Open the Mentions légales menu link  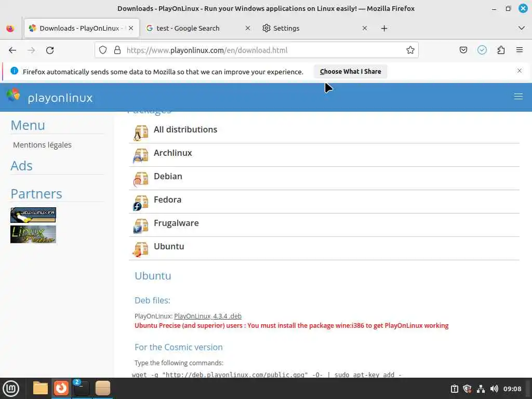point(42,145)
